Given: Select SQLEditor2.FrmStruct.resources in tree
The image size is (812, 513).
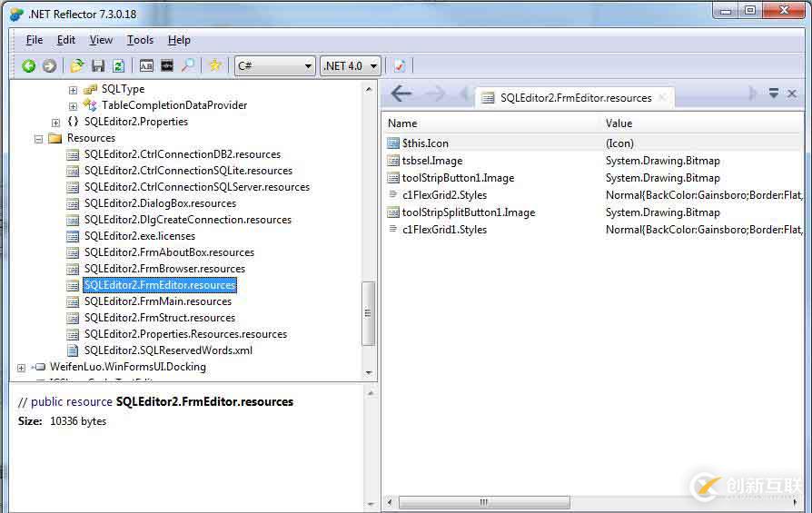Looking at the screenshot, I should pyautogui.click(x=160, y=318).
